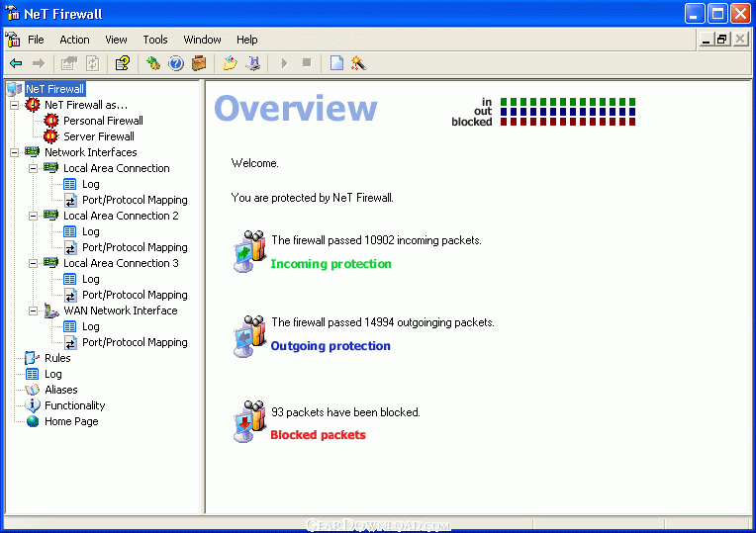The image size is (756, 533).
Task: Open Port/Protocol Mapping under Local Area Connection 2
Action: pos(135,247)
